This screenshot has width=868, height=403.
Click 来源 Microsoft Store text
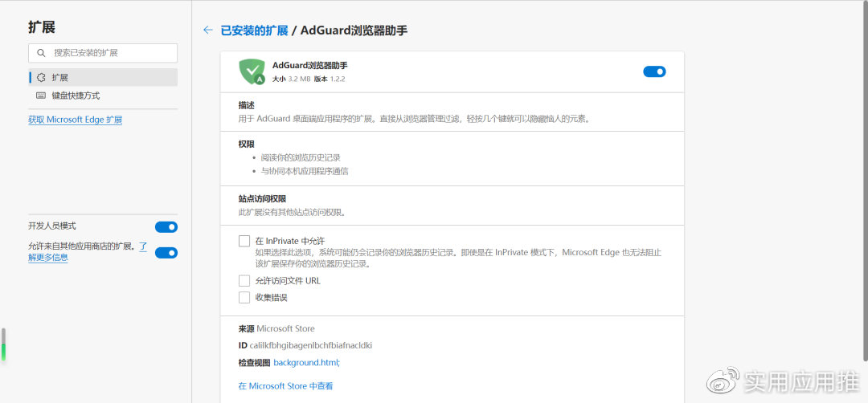276,328
